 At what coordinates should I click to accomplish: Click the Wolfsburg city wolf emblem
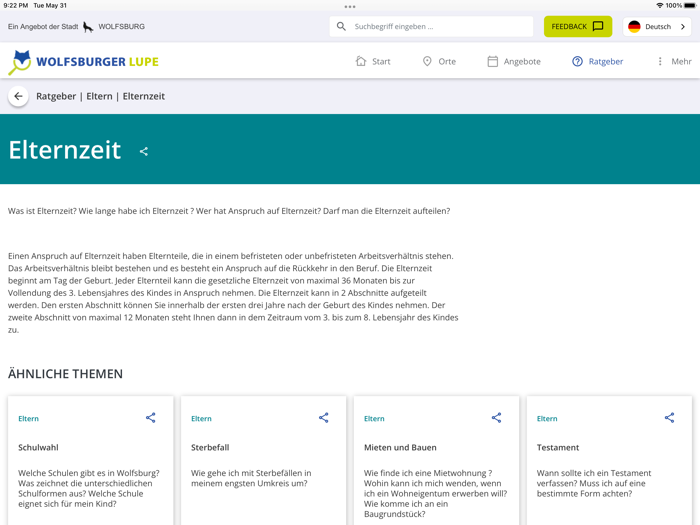click(88, 27)
